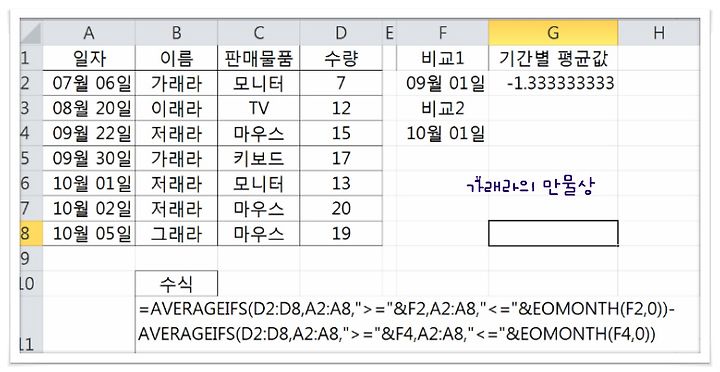The width and height of the screenshot is (720, 372).
Task: Select row 1 header
Action: pyautogui.click(x=31, y=58)
